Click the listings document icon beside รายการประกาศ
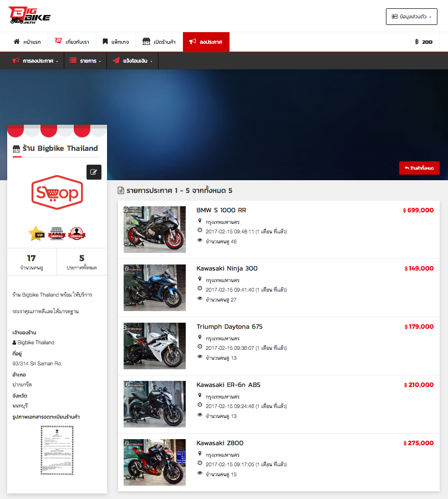Screen dimensions: 448x499 [x=121, y=191]
